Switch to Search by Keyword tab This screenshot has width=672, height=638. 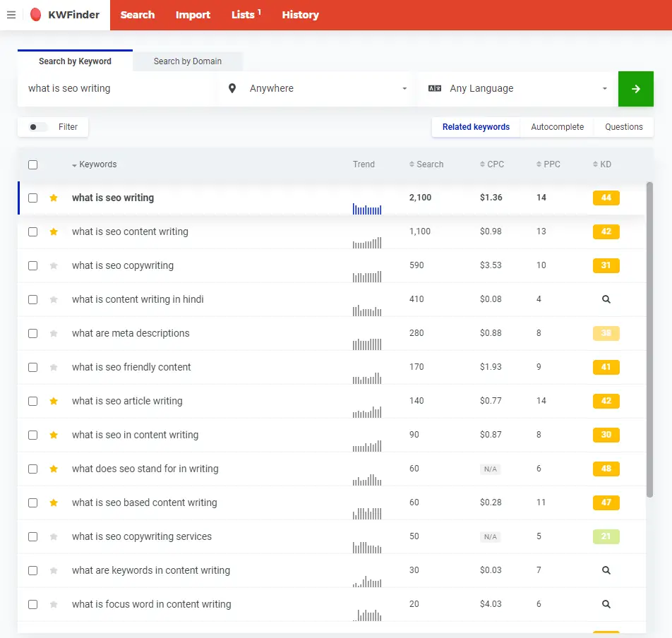click(75, 61)
